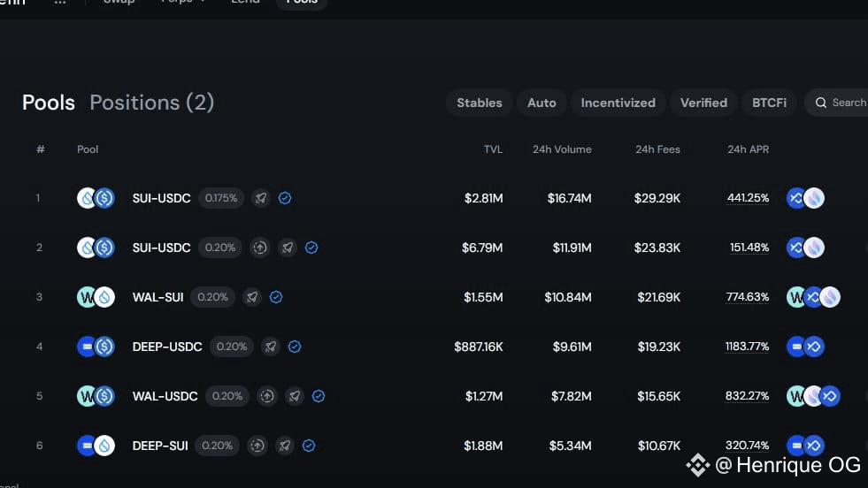Click the $10.67K fees value
This screenshot has width=868, height=488.
point(659,446)
